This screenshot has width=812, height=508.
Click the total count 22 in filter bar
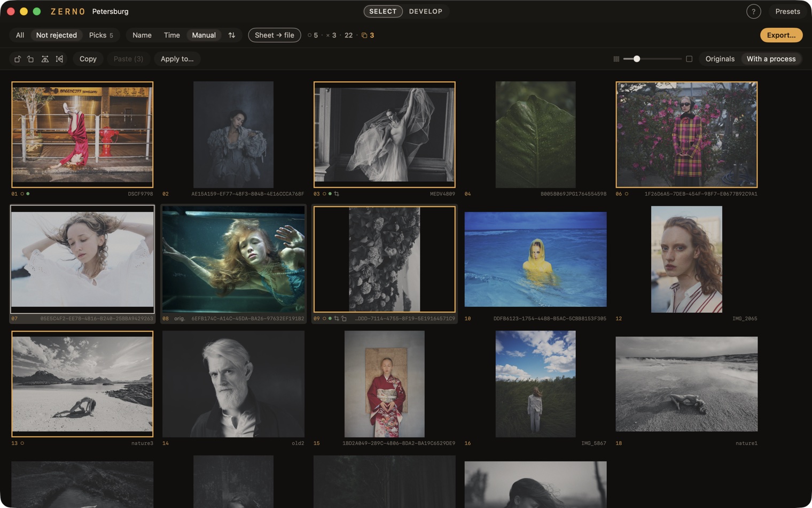pyautogui.click(x=348, y=35)
